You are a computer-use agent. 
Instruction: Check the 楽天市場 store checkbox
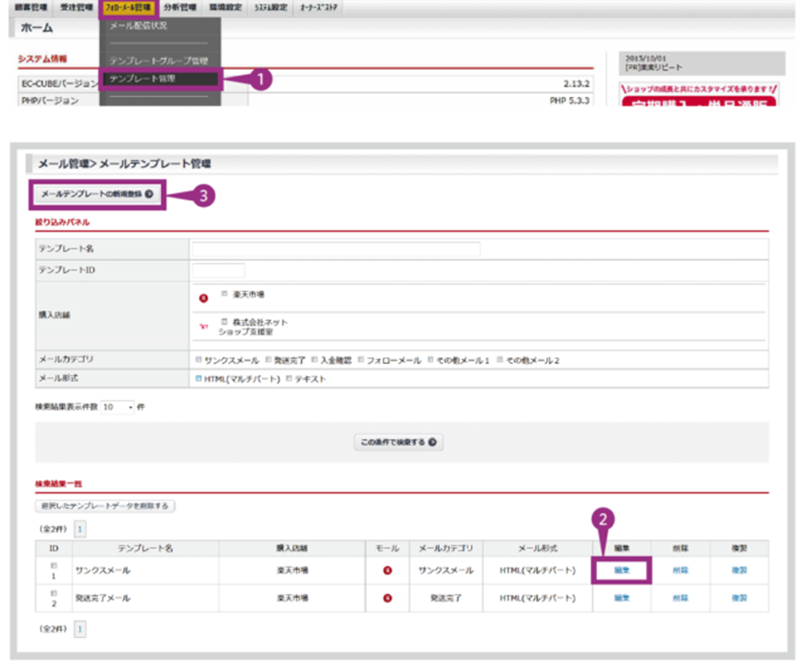pyautogui.click(x=225, y=295)
